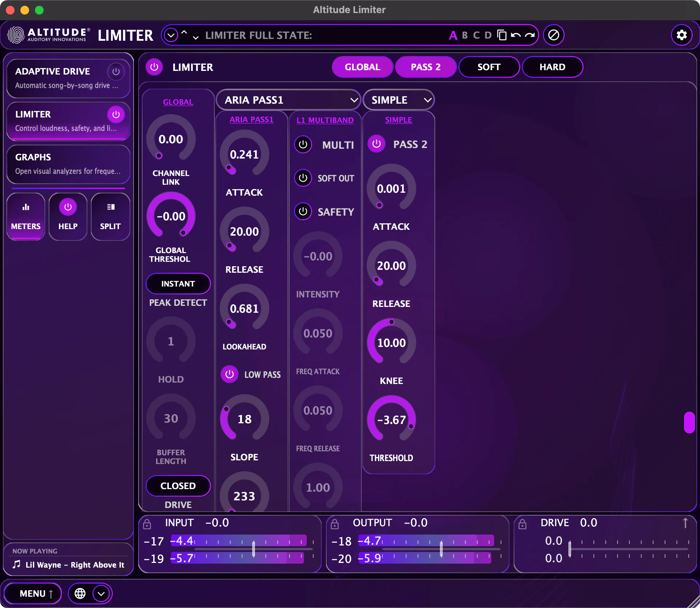Screen dimensions: 700x608
Task: Click the Slope knob showing 18
Action: point(244,419)
